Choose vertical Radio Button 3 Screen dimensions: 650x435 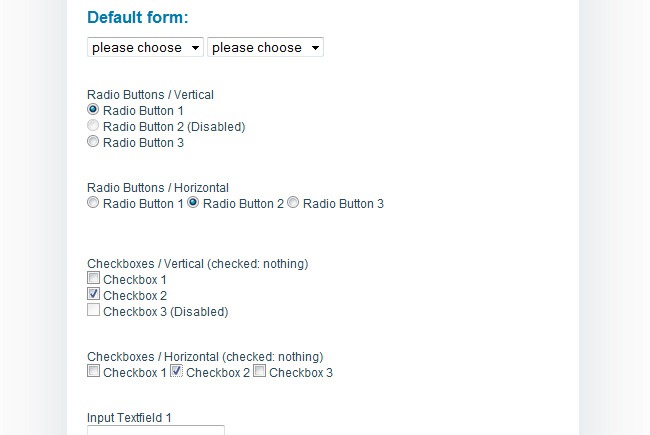click(x=93, y=142)
